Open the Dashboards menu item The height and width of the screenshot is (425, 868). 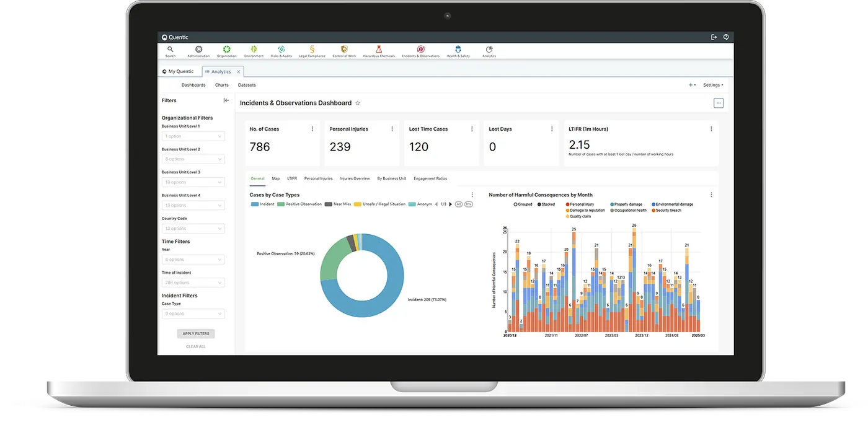pos(193,85)
